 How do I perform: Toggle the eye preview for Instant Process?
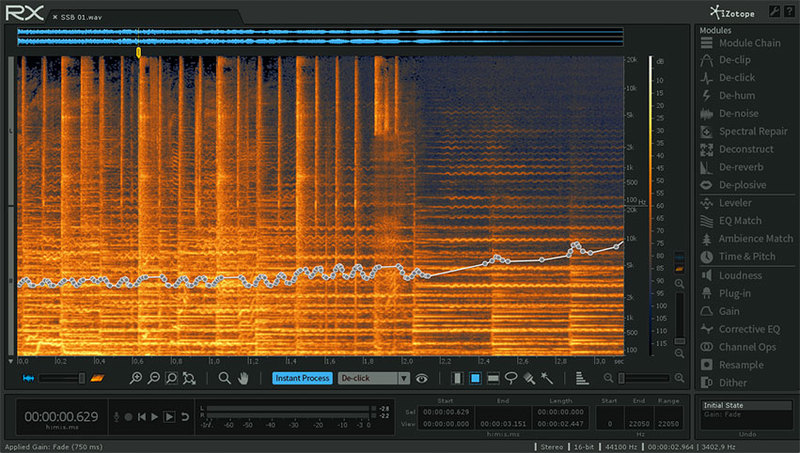[421, 379]
